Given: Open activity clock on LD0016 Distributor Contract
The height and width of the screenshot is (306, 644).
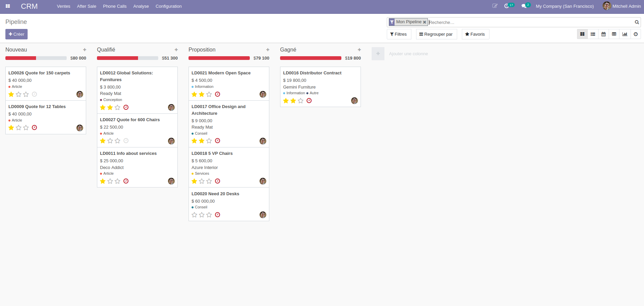Looking at the screenshot, I should [309, 101].
